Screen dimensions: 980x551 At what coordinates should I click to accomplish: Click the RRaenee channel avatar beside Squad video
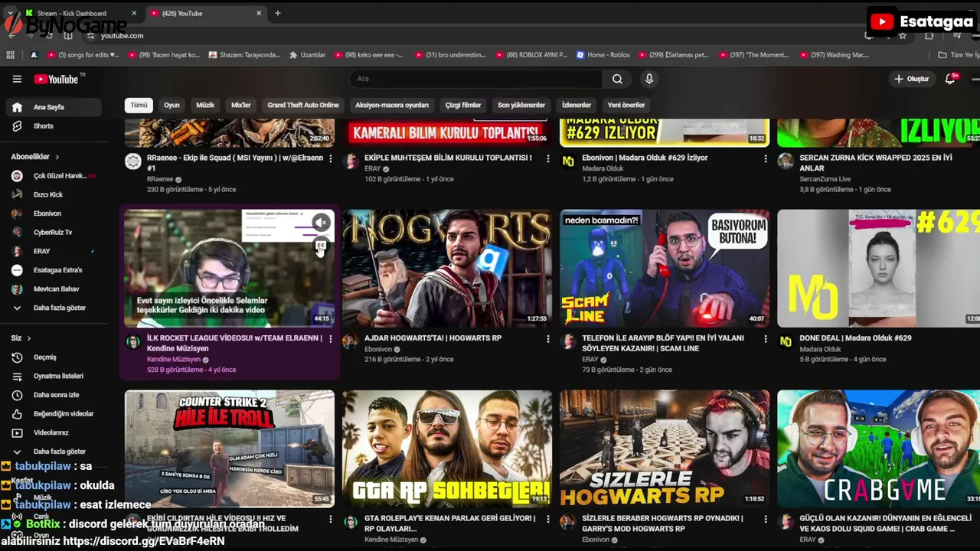(x=133, y=161)
